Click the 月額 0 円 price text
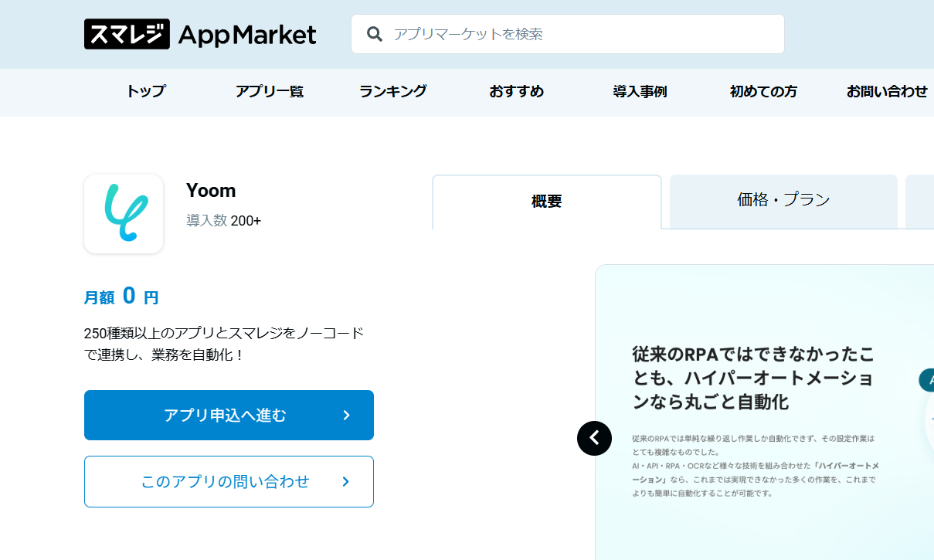The height and width of the screenshot is (560, 934). point(121,297)
